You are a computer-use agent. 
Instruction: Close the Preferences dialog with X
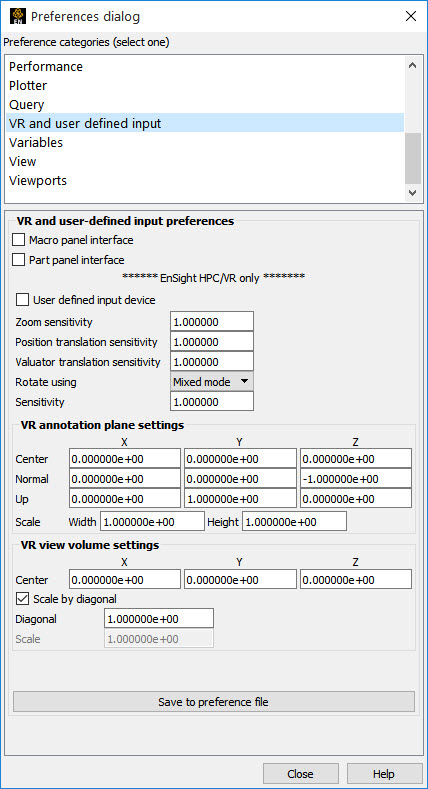pyautogui.click(x=411, y=16)
